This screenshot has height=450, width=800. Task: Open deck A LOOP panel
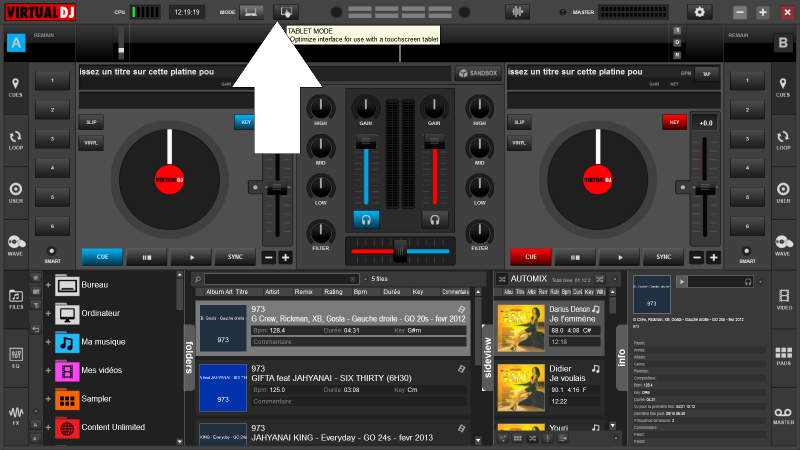point(15,140)
